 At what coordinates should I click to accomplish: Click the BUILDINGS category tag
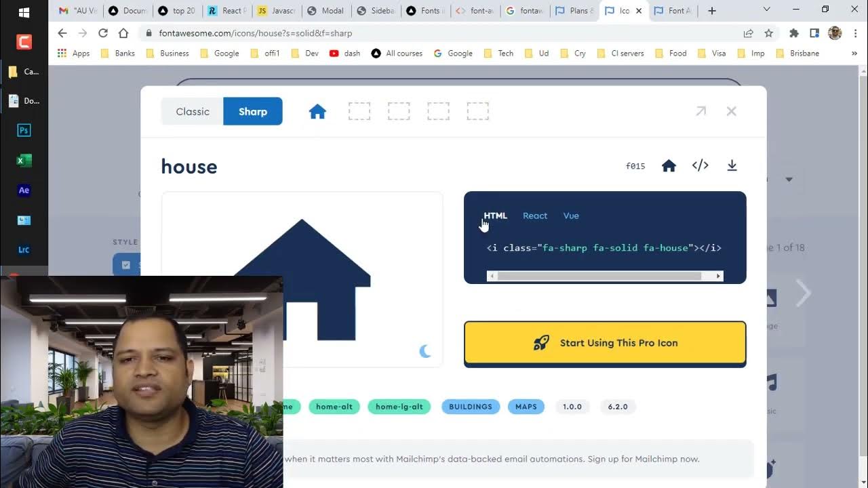pyautogui.click(x=471, y=407)
